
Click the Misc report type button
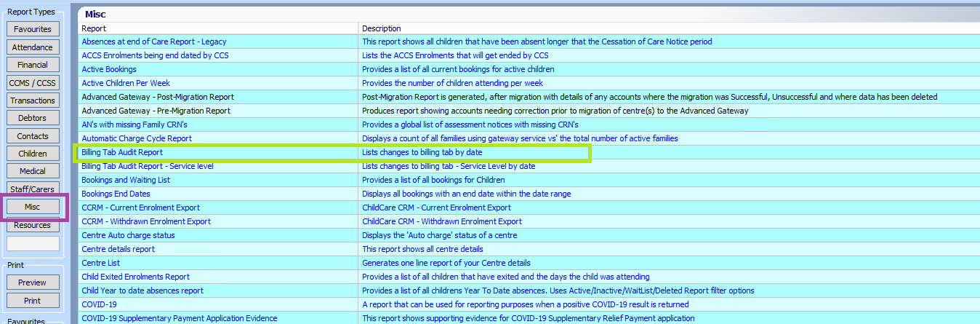pyautogui.click(x=33, y=207)
